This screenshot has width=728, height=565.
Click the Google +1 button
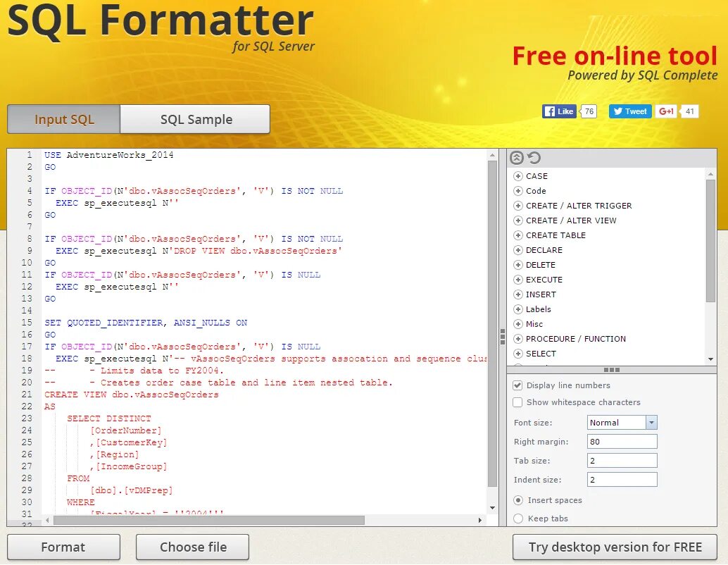pos(666,111)
